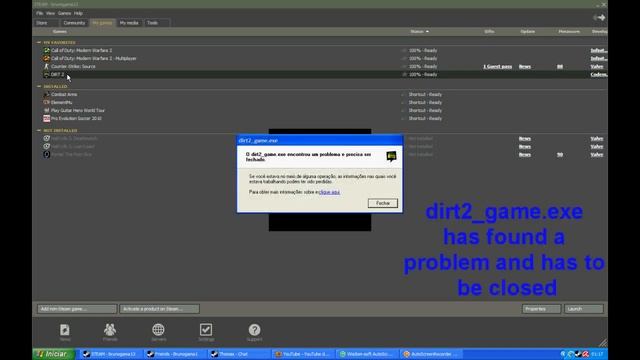The height and width of the screenshot is (360, 640).
Task: Click the Modern Warfare 2 - Multiplayer game icon
Action: pyautogui.click(x=47, y=58)
